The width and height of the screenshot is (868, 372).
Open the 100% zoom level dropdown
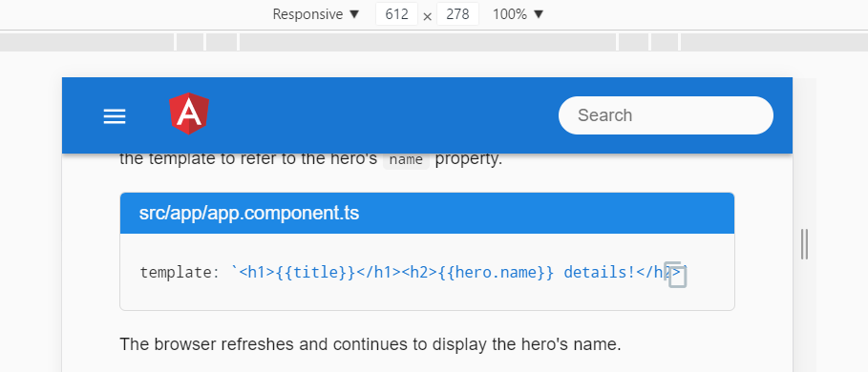519,14
